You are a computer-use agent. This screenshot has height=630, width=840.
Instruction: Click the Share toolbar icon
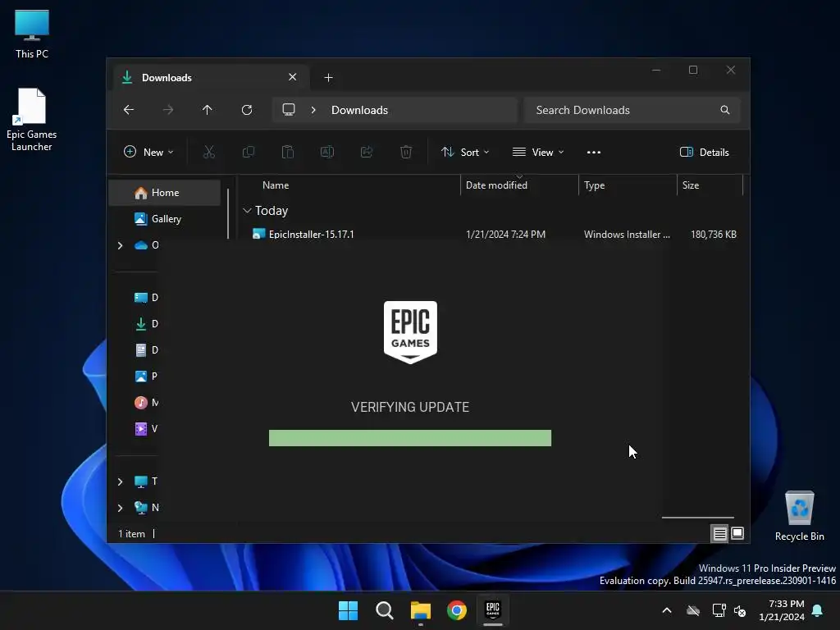point(367,152)
